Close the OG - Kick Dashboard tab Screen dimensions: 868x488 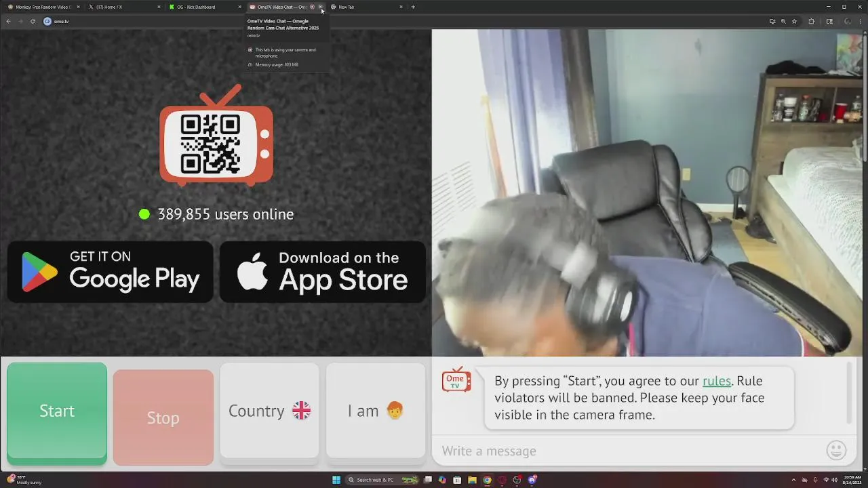[239, 7]
